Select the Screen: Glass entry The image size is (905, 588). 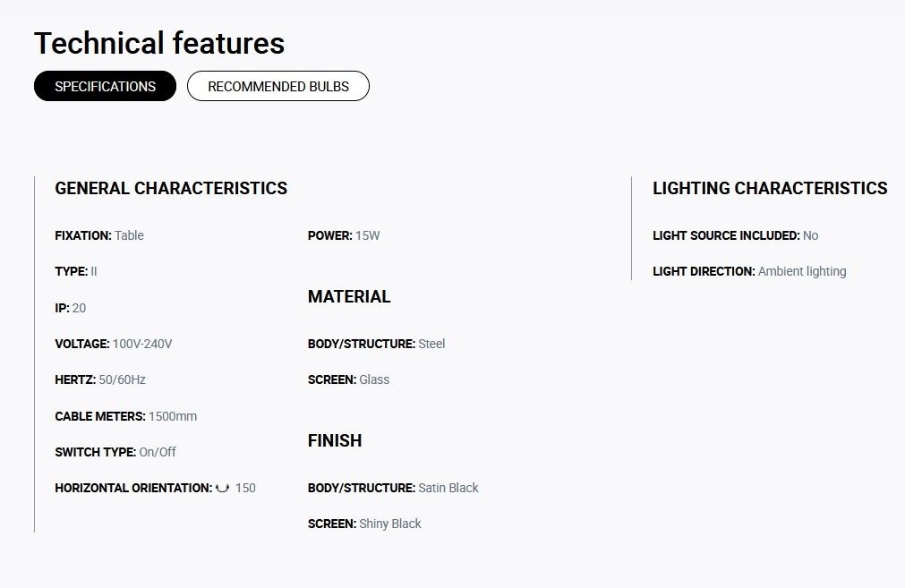point(348,379)
